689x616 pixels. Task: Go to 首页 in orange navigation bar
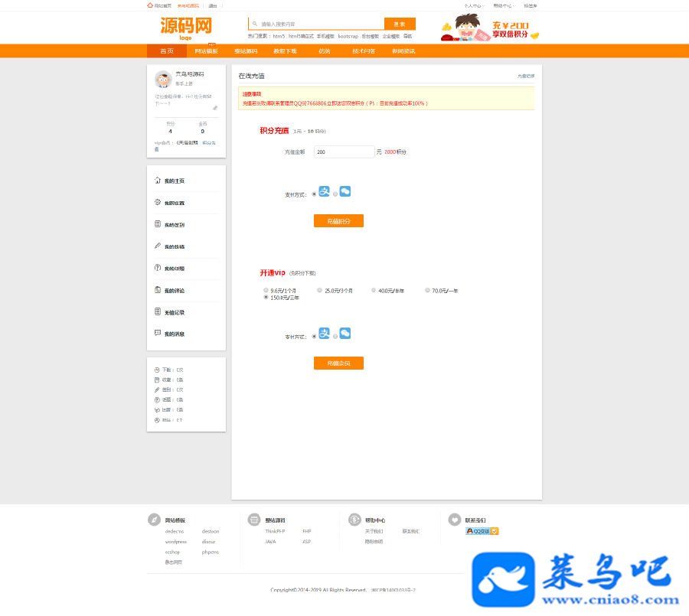[x=167, y=51]
